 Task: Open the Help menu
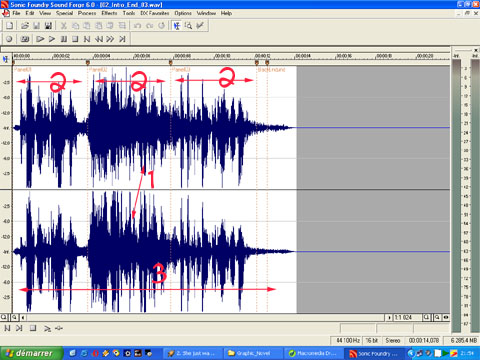pos(226,13)
